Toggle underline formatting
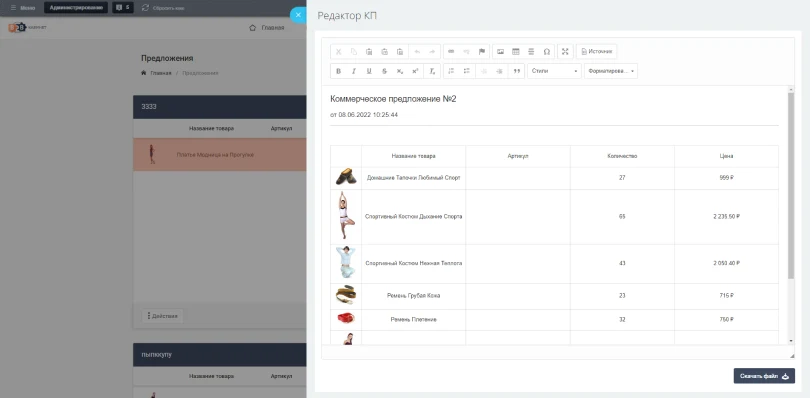810x398 pixels. pyautogui.click(x=369, y=71)
